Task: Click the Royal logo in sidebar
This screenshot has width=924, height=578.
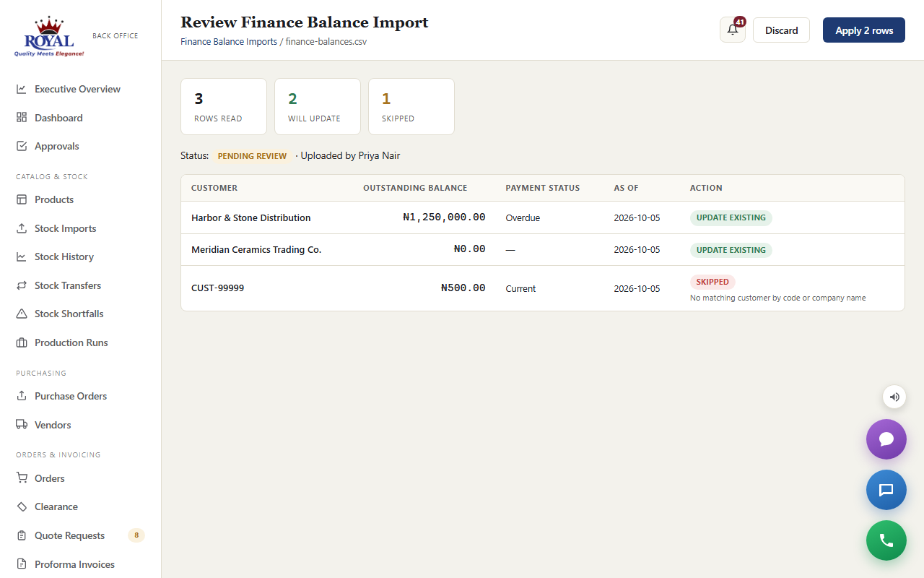Action: point(49,37)
